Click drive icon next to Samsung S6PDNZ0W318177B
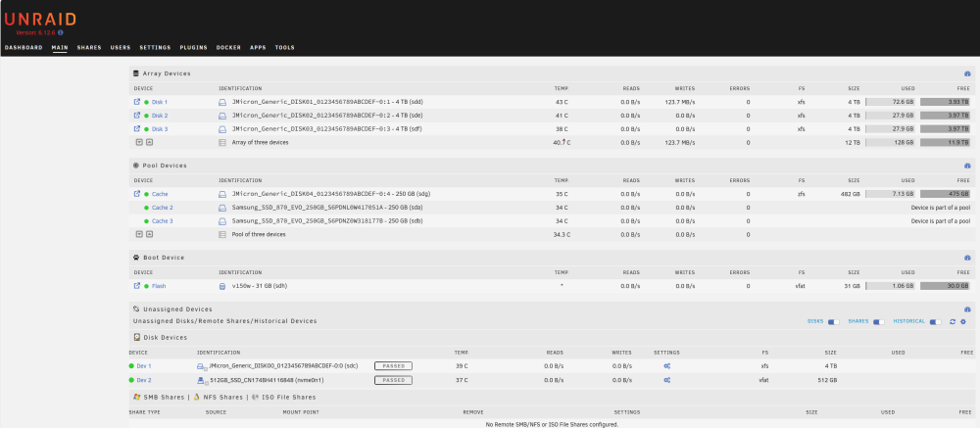980x428 pixels. click(x=221, y=221)
